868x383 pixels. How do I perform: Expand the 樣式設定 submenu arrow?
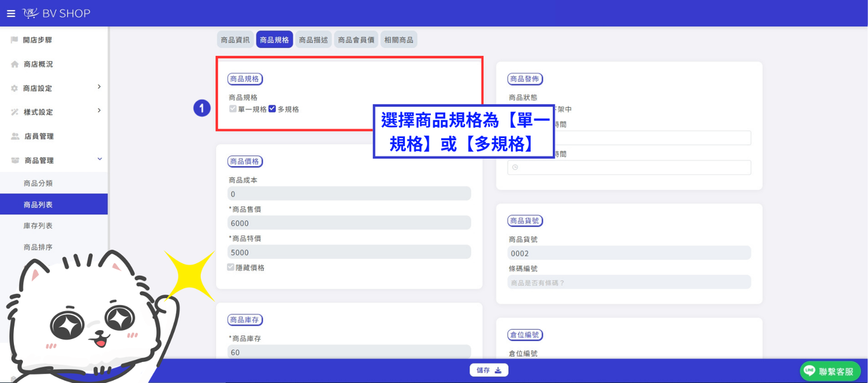coord(99,111)
